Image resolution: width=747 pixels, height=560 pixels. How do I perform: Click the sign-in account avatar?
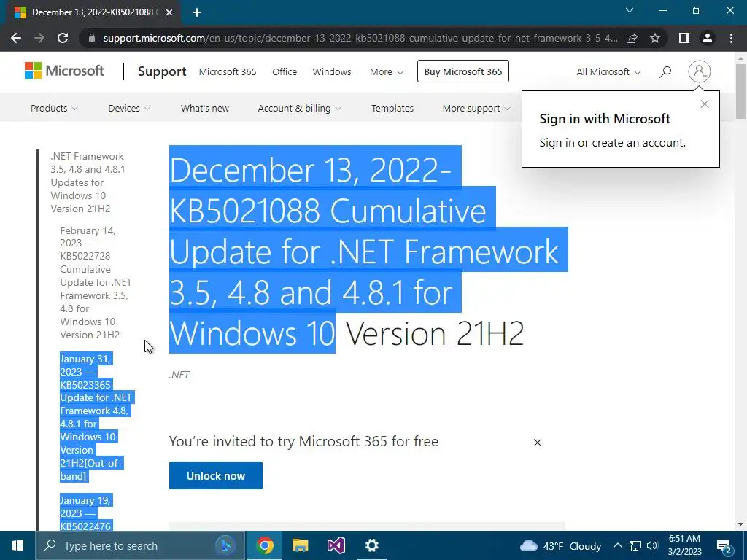pos(700,71)
